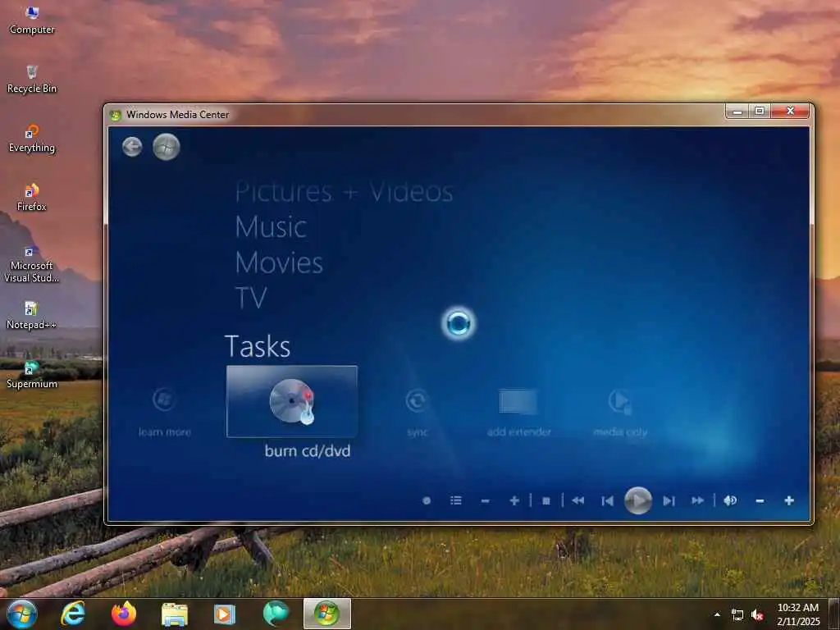840x630 pixels.
Task: Select the TV menu entry
Action: 251,298
